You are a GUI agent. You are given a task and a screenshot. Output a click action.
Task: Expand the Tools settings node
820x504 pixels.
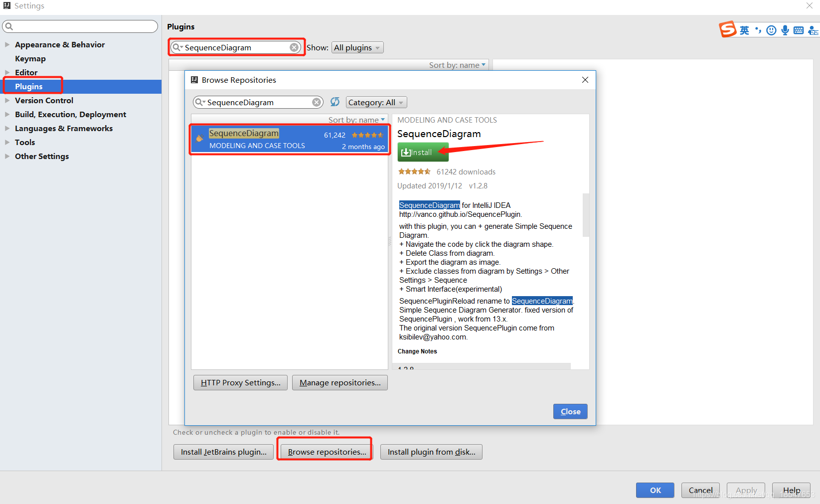coord(7,142)
